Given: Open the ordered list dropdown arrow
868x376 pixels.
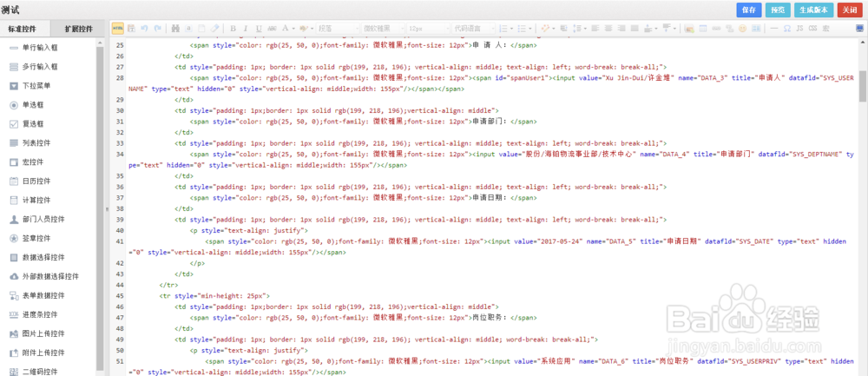Looking at the screenshot, I should (511, 29).
